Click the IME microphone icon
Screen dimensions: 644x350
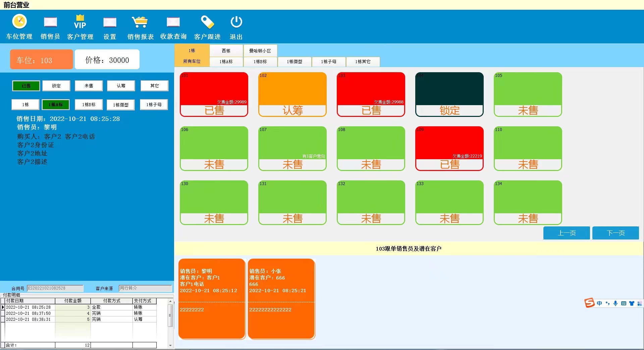[615, 303]
